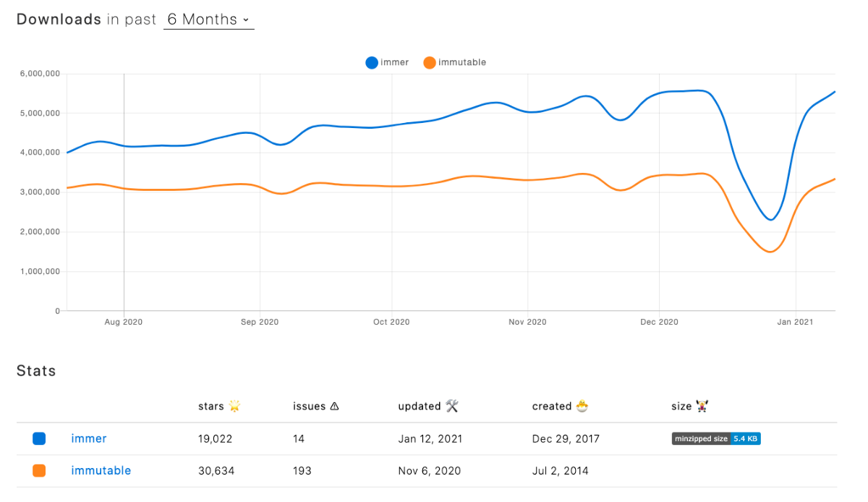Click the updated column header
The height and width of the screenshot is (502, 868).
pyautogui.click(x=428, y=407)
